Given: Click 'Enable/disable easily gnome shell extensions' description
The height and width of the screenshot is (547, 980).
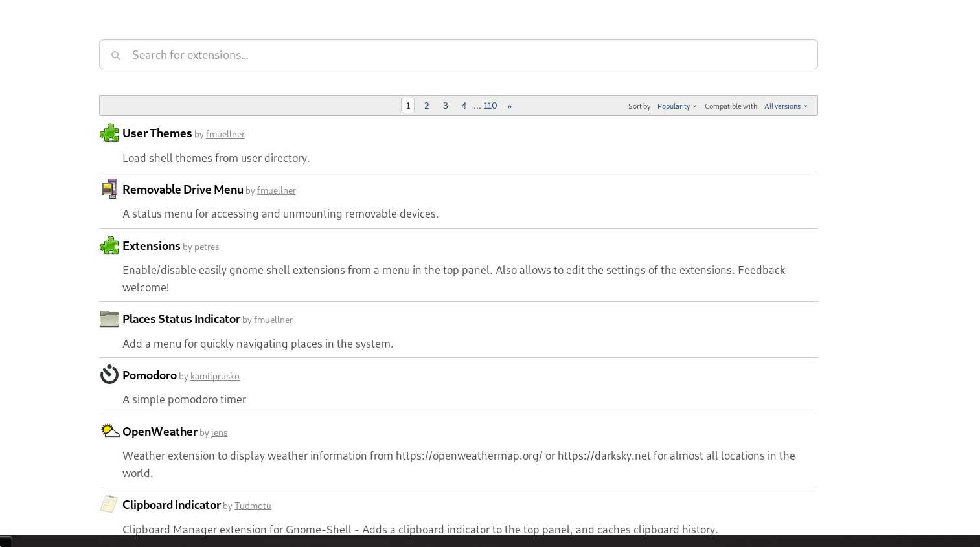Looking at the screenshot, I should pyautogui.click(x=454, y=278).
